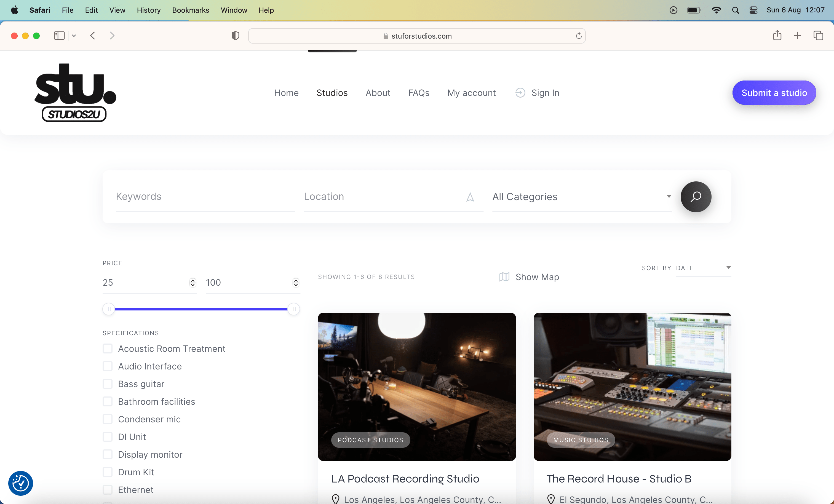The width and height of the screenshot is (834, 504).
Task: Expand the All Categories dropdown
Action: pyautogui.click(x=581, y=197)
